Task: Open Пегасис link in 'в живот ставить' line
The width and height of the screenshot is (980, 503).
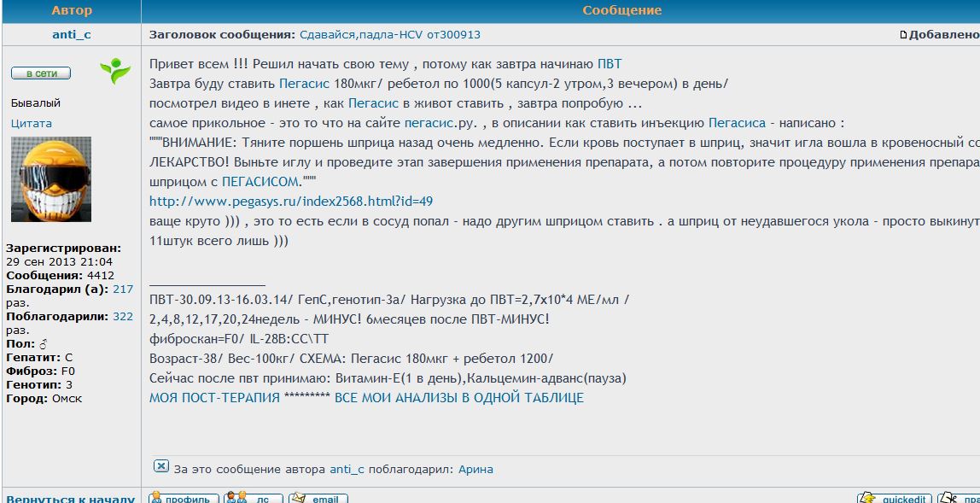Action: pyautogui.click(x=375, y=104)
